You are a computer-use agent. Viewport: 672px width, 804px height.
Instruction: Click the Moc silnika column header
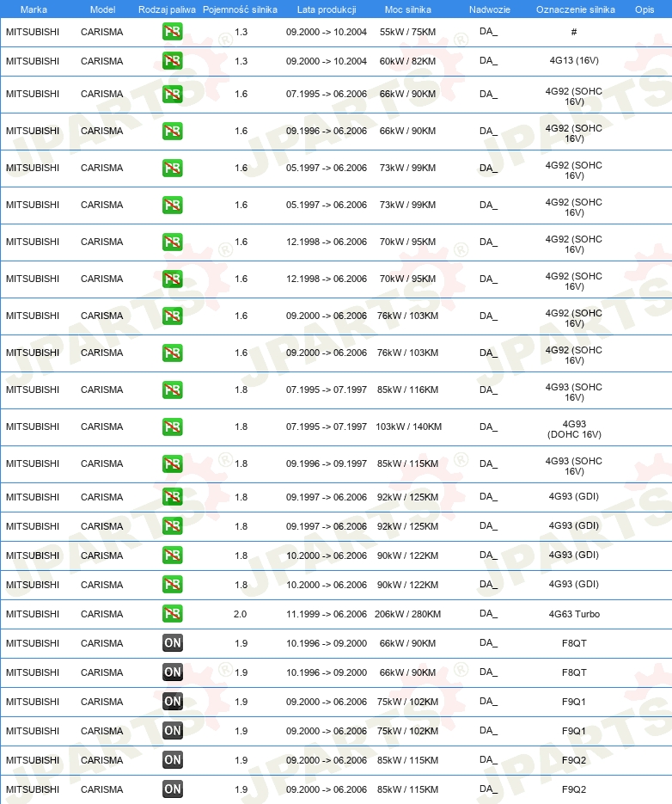pos(408,9)
